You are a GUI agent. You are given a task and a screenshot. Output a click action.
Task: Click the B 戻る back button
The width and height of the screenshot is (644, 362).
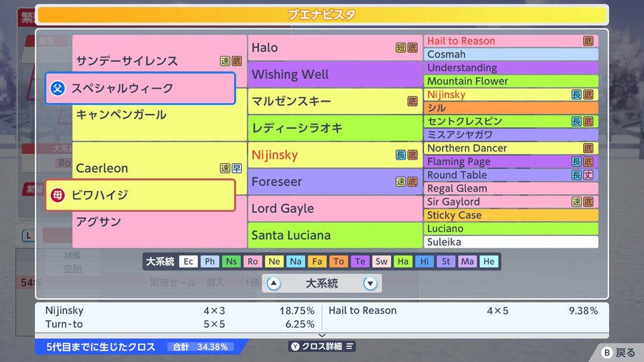[x=618, y=353]
